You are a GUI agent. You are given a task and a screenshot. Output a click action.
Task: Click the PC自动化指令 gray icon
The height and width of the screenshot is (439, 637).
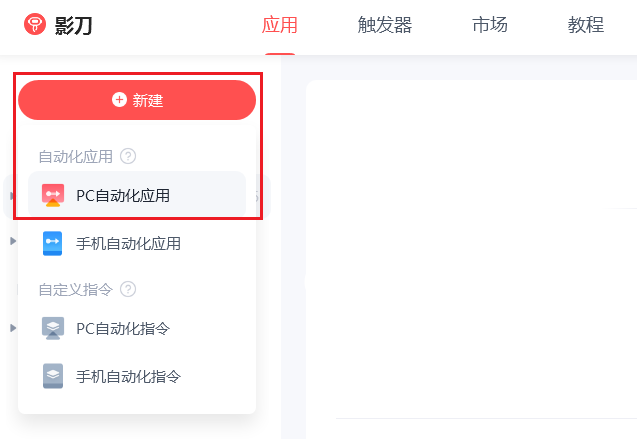(53, 328)
